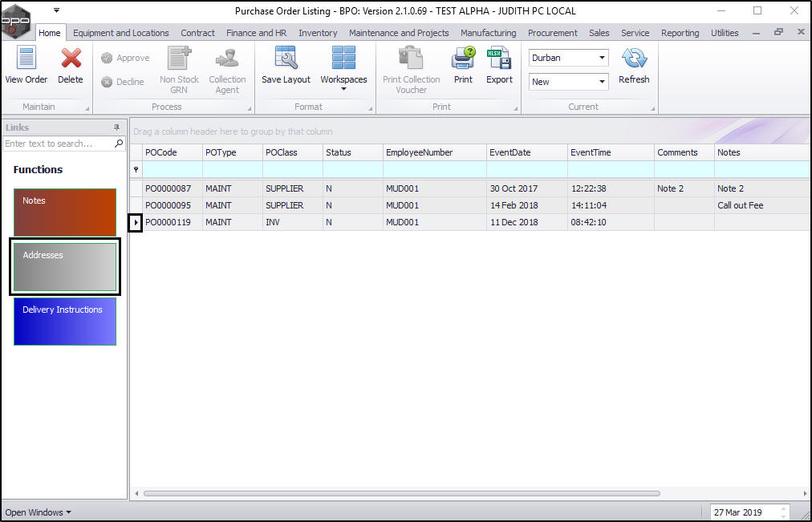Screen dimensions: 812x522
Task: Click the horizontal scrollbar thumb
Action: click(x=401, y=494)
